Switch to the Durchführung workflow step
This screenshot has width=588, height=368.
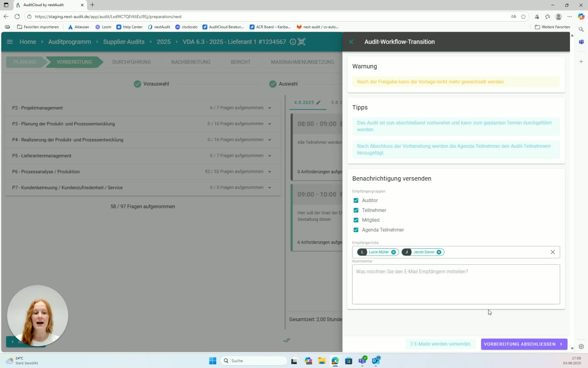tap(131, 62)
